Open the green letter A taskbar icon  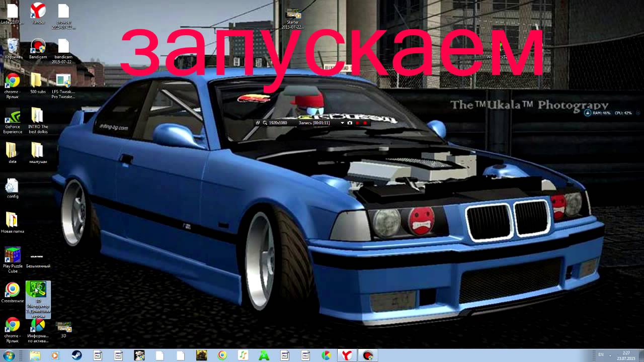point(264,355)
